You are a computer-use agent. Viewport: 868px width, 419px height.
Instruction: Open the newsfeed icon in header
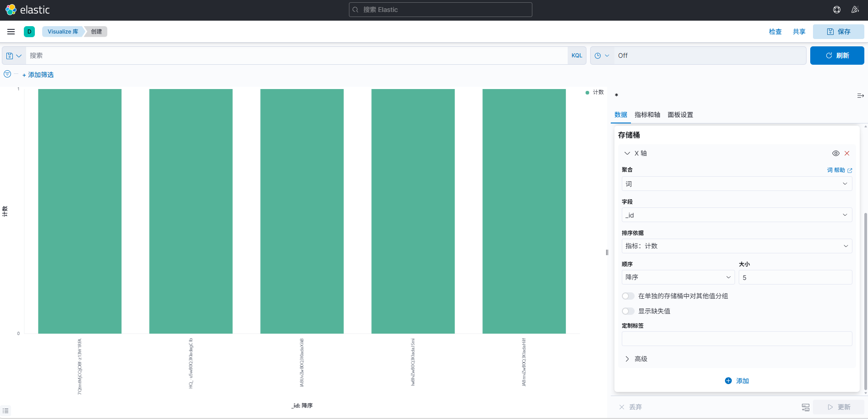[855, 10]
